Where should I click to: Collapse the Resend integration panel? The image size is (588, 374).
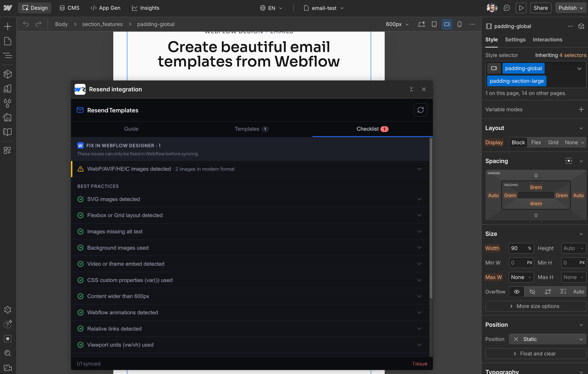pyautogui.click(x=411, y=89)
